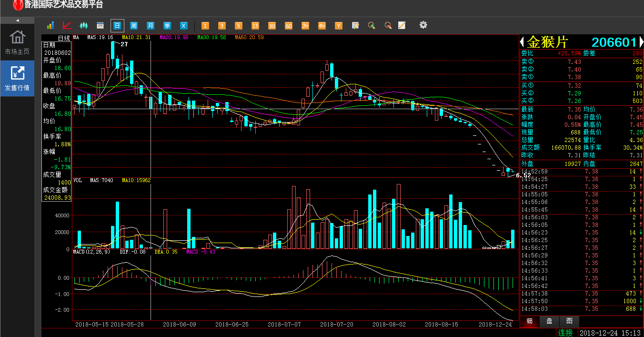The image size is (644, 337).
Task: Choose the 15-minute period button
Action: tap(255, 25)
